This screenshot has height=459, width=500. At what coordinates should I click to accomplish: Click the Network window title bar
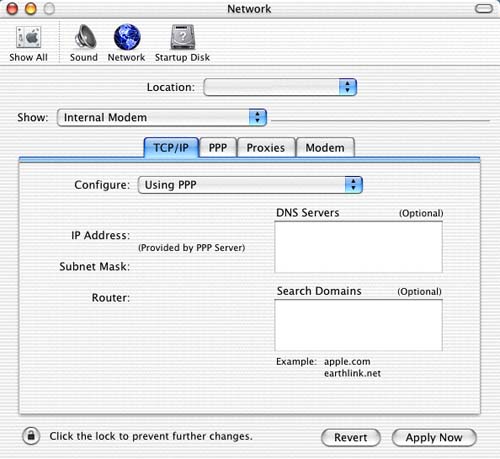click(249, 9)
